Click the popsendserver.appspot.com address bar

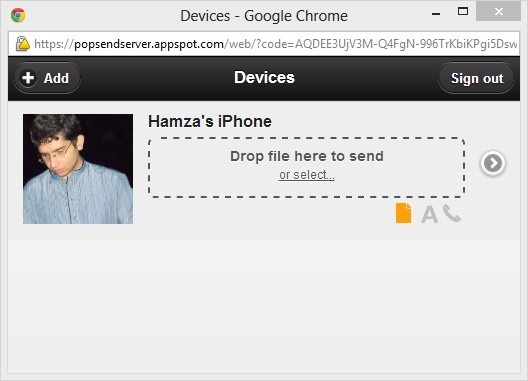(x=264, y=44)
